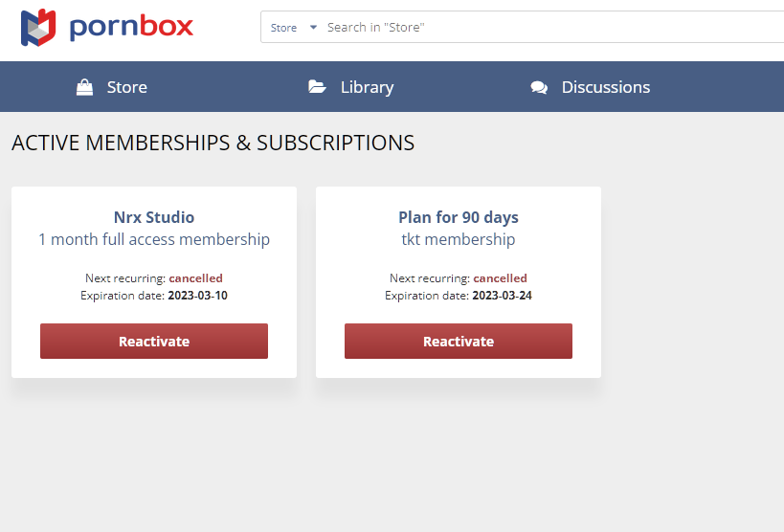Expand the caret arrow beside search scope
The image size is (784, 532).
(313, 28)
